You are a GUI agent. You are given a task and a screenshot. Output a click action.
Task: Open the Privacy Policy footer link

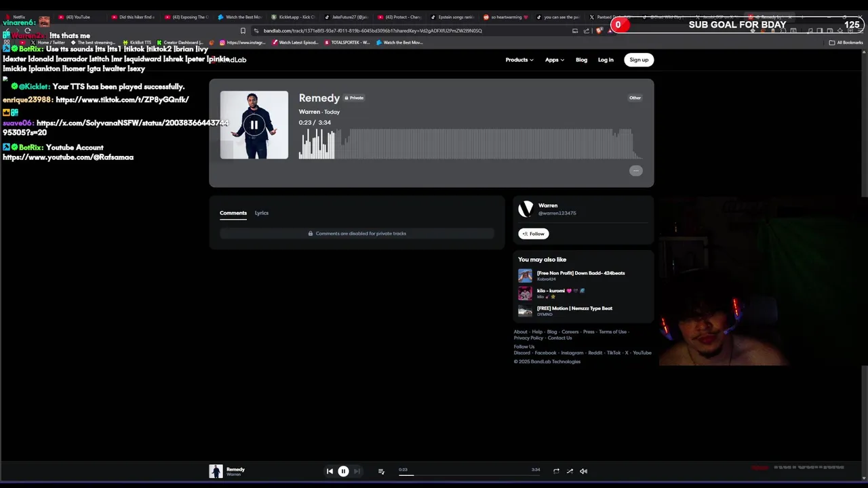pos(528,338)
